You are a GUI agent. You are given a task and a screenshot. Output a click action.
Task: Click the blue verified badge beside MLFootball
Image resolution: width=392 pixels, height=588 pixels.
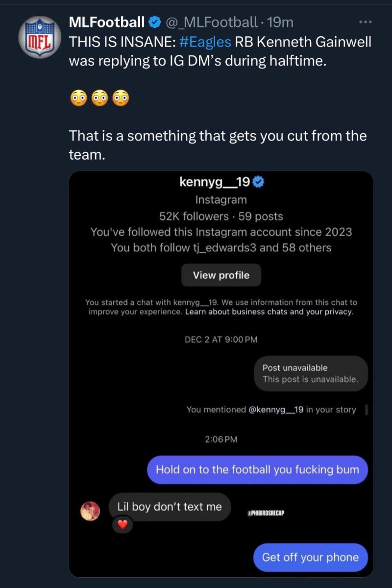click(154, 22)
